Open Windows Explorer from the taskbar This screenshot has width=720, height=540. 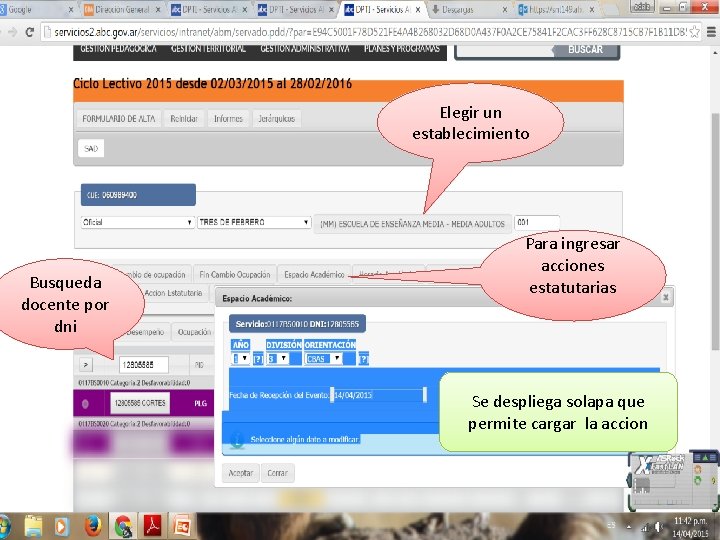[34, 526]
